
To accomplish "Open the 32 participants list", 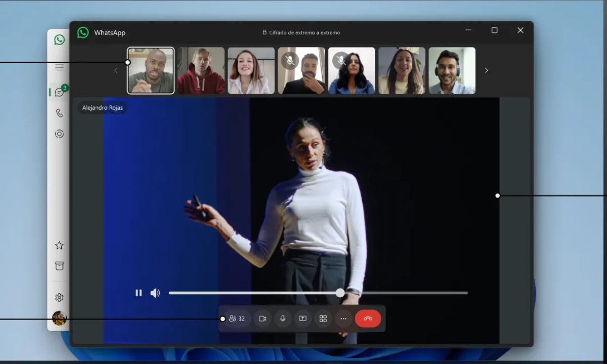I will [237, 318].
